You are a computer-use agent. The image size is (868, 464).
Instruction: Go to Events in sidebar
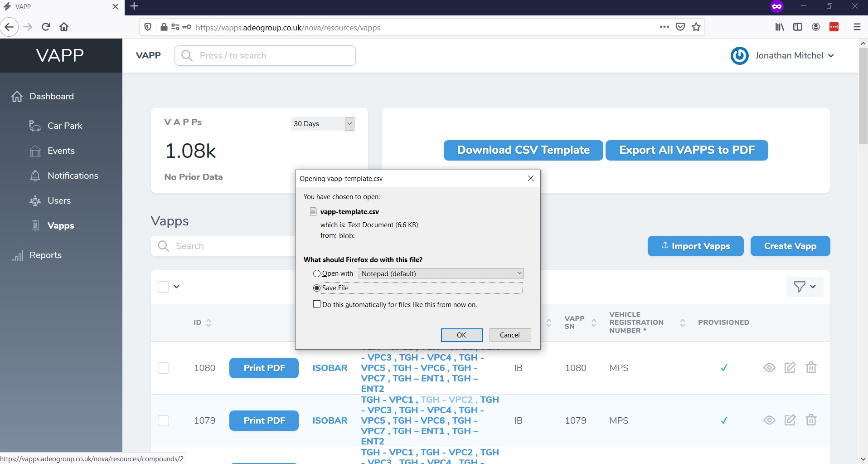(x=61, y=151)
